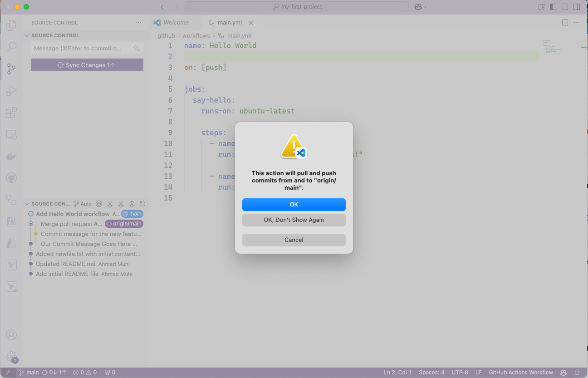Screen dimensions: 588x378
Task: Open the Azure view in activity bar
Action: pos(11,243)
